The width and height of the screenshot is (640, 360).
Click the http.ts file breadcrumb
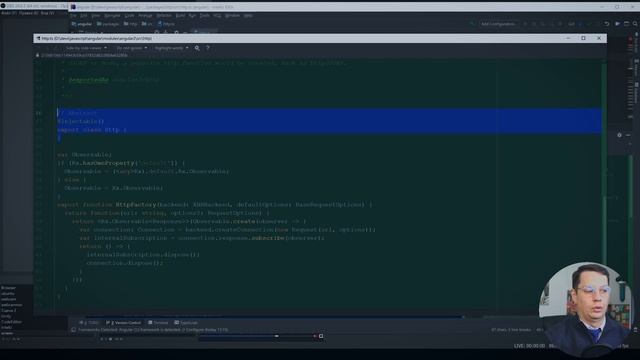tap(166, 24)
